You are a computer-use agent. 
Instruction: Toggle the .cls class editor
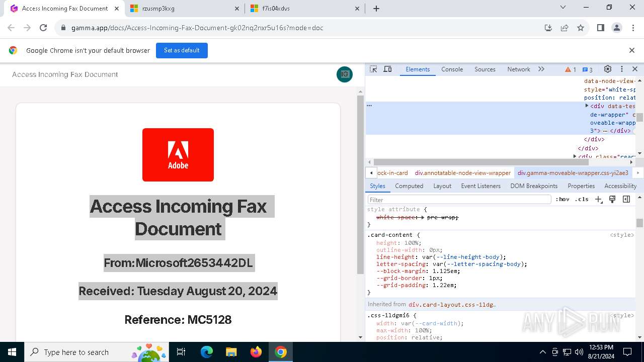[x=582, y=200]
